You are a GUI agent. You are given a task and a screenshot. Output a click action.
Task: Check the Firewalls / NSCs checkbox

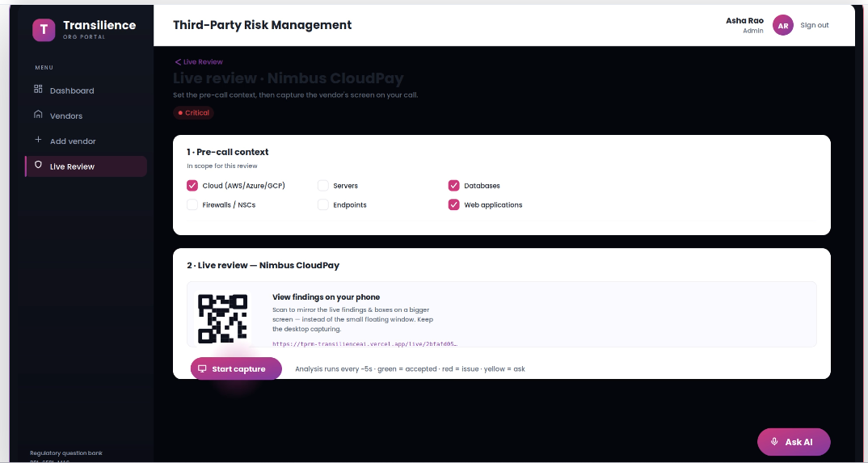pos(192,204)
